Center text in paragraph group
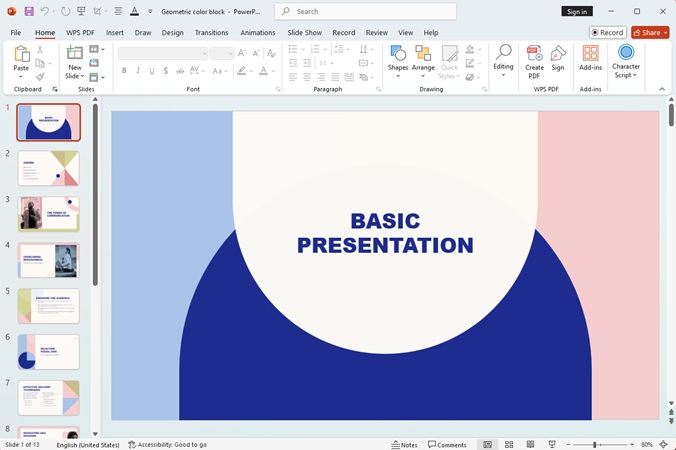Image resolution: width=676 pixels, height=450 pixels. (x=307, y=77)
